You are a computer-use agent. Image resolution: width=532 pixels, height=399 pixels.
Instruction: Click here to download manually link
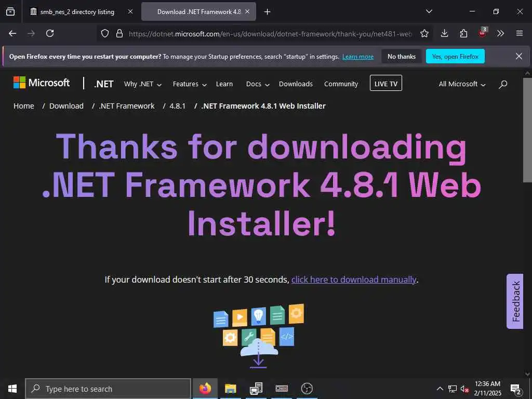tap(354, 280)
